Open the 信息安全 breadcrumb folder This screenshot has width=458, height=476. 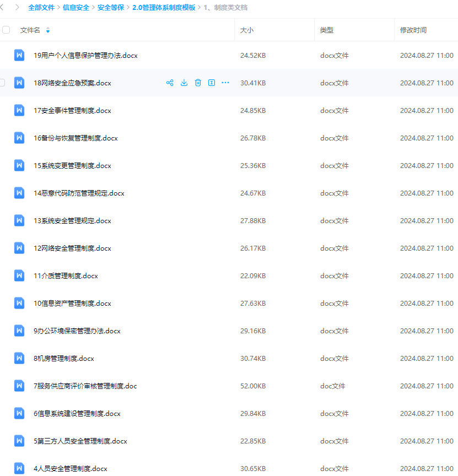76,7
